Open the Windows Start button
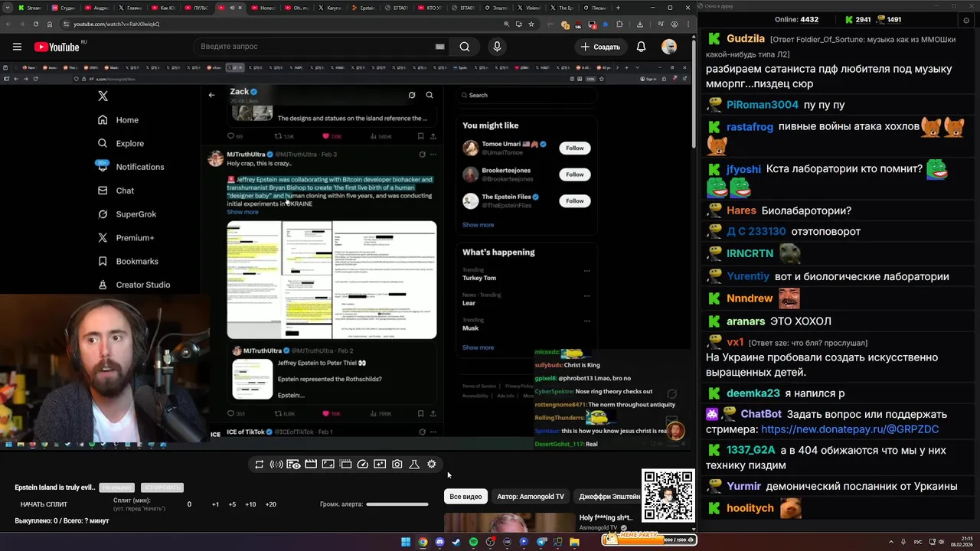Viewport: 980px width, 551px height. click(406, 542)
